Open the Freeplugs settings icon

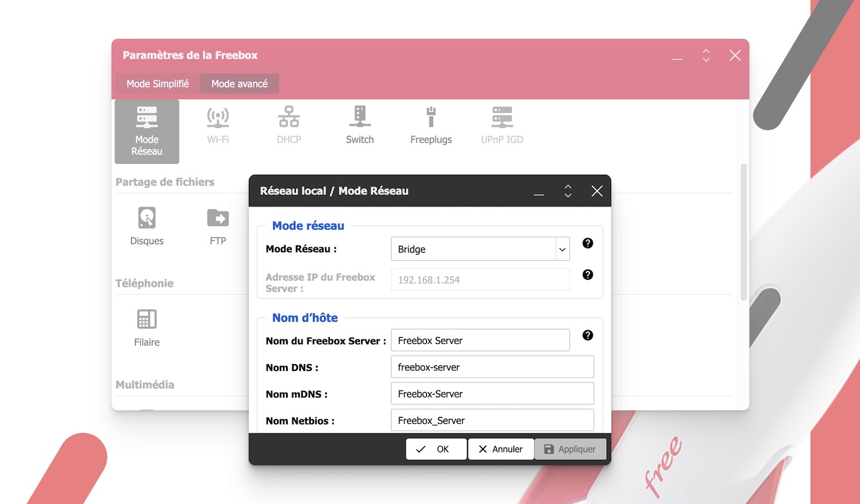coord(431,125)
